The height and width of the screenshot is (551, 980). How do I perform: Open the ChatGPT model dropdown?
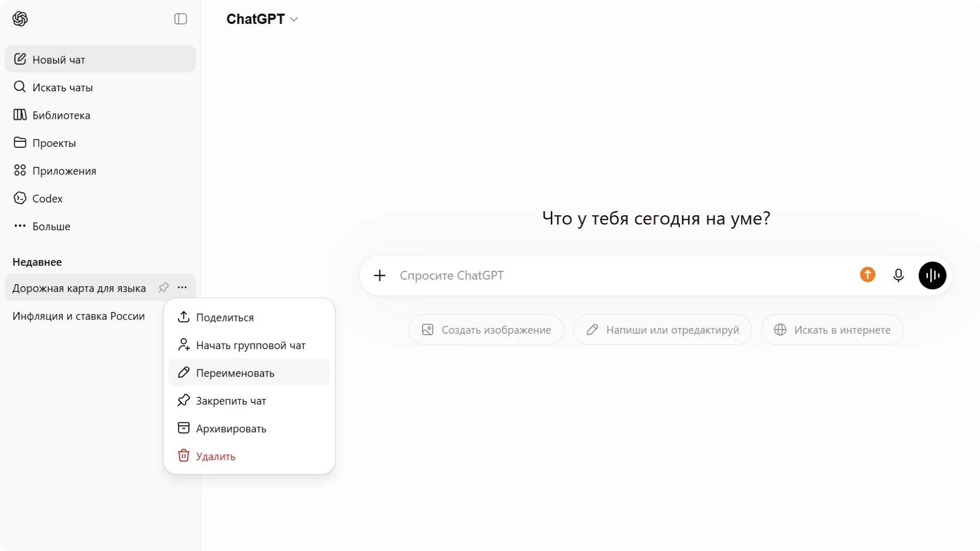262,19
